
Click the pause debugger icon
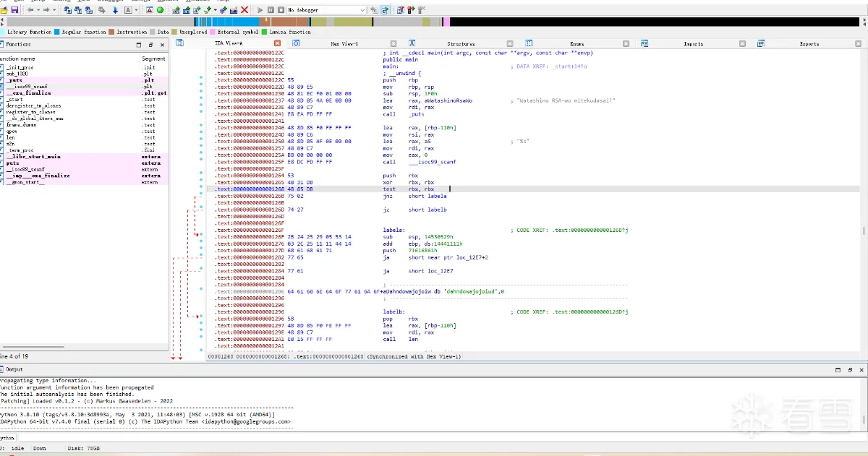[x=271, y=10]
